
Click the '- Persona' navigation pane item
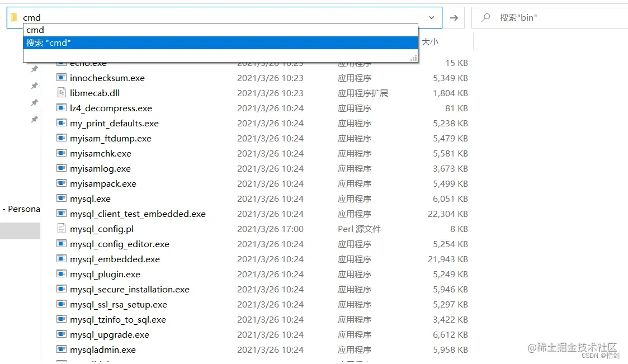21,209
